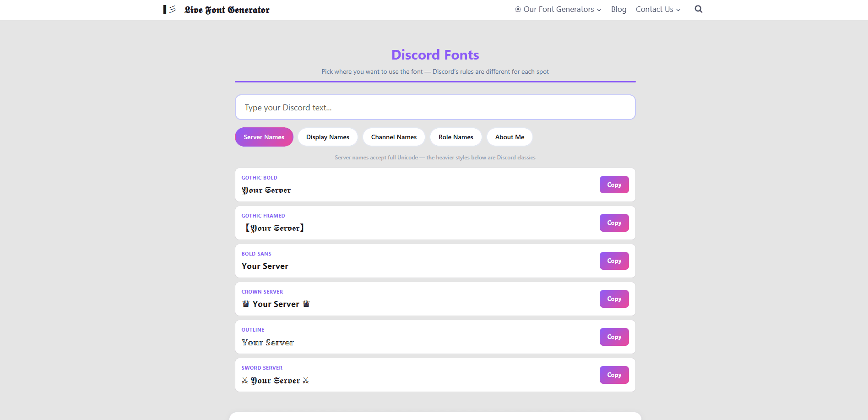Viewport: 868px width, 420px height.
Task: Copy the Outline style
Action: tap(614, 337)
